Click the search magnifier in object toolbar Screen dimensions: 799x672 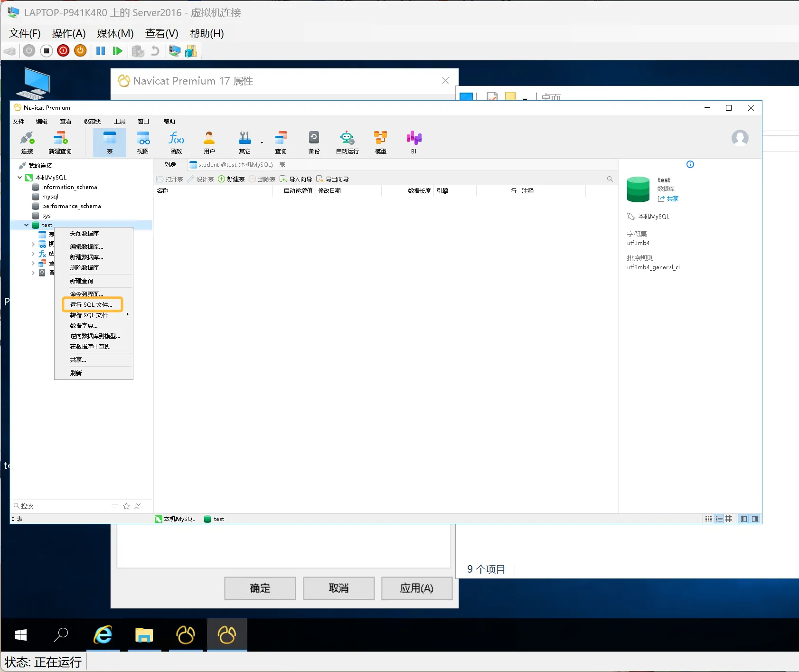[x=610, y=179]
